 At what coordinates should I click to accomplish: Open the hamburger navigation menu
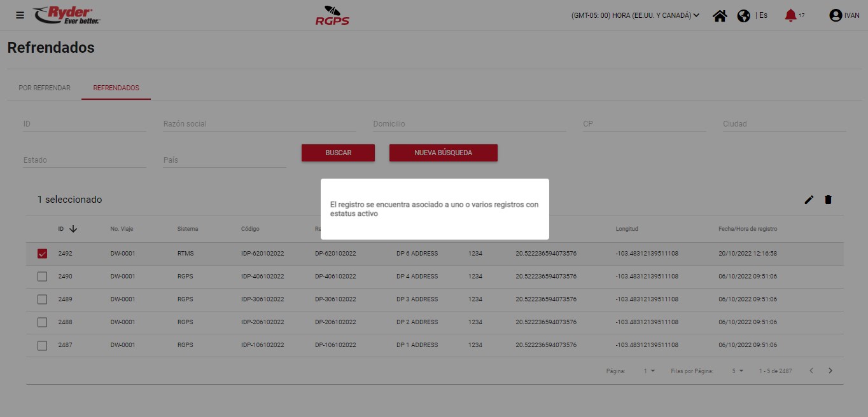pos(20,15)
